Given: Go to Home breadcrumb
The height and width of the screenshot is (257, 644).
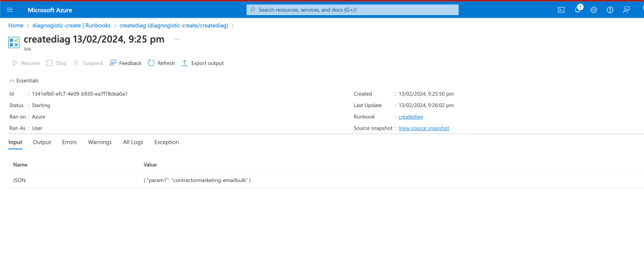Looking at the screenshot, I should pos(16,25).
